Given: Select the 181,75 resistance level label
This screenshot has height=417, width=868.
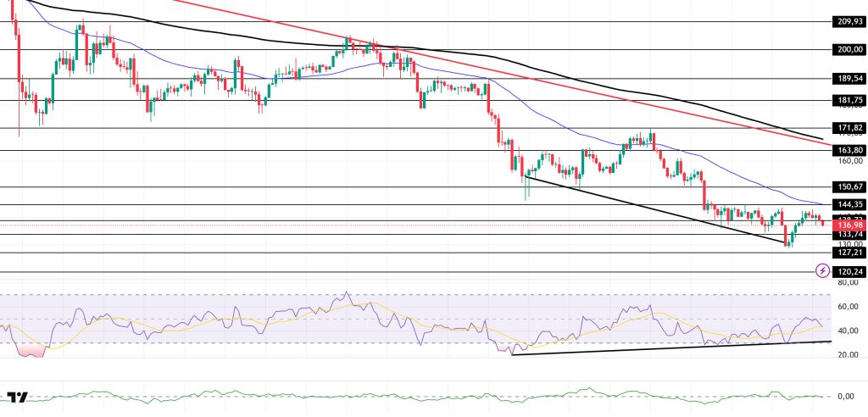Looking at the screenshot, I should (849, 100).
